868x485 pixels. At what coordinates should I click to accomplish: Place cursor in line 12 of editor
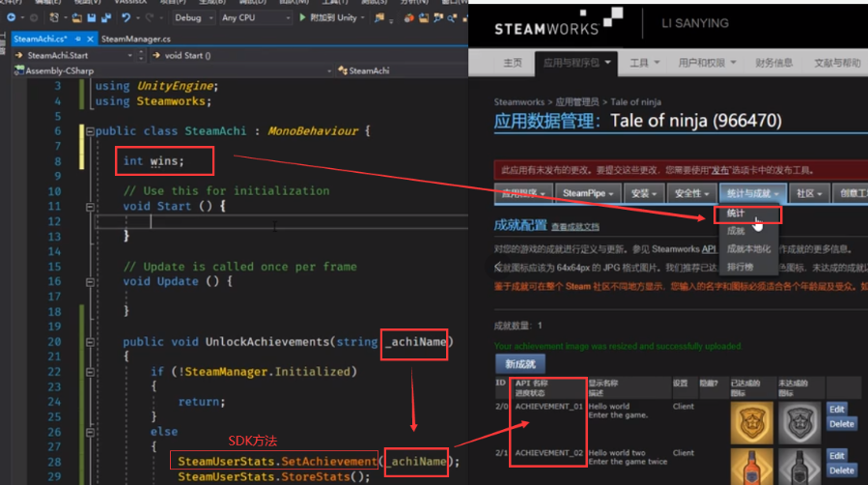281,221
